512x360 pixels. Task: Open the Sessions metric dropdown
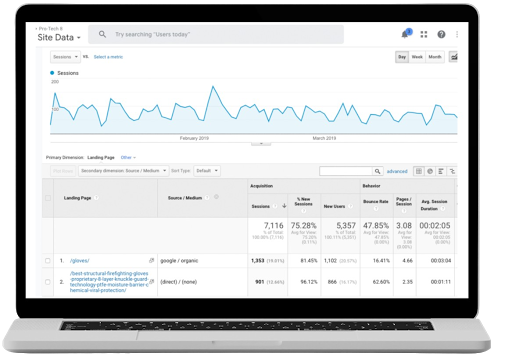[65, 57]
